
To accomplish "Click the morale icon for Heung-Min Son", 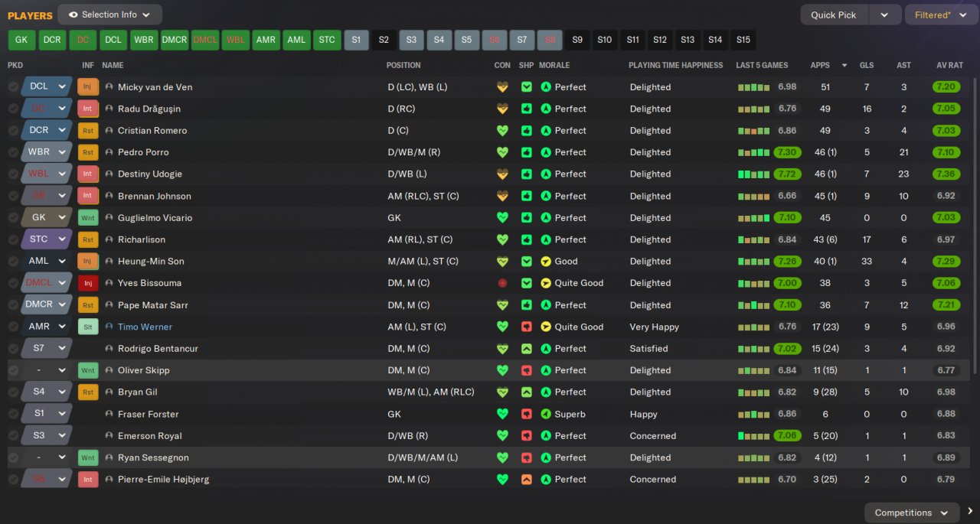I will point(546,262).
